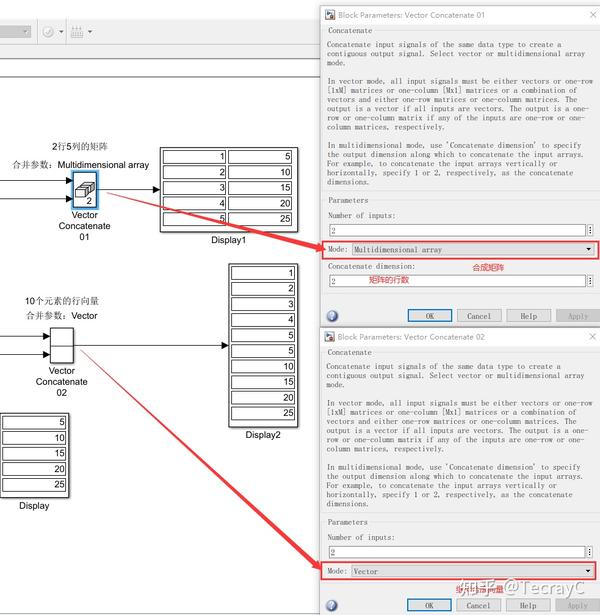Open the gray toolbar combo box
Screen dimensions: 600x615
pyautogui.click(x=15, y=32)
